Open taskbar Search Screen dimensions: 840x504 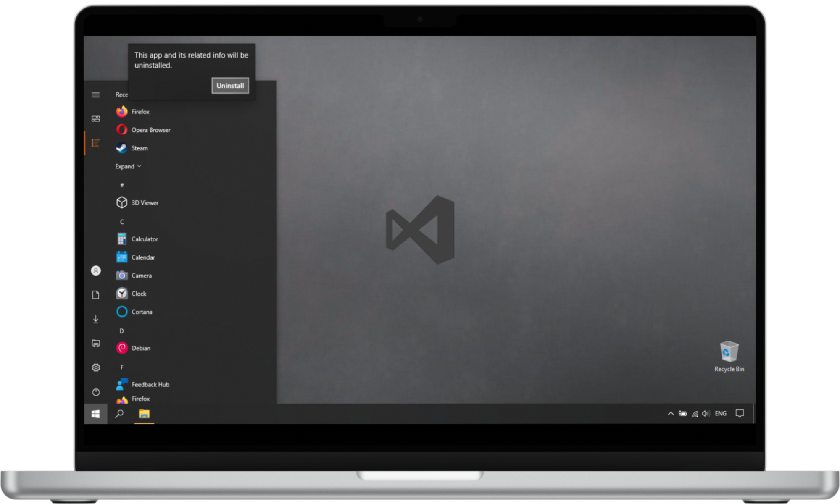pos(120,414)
